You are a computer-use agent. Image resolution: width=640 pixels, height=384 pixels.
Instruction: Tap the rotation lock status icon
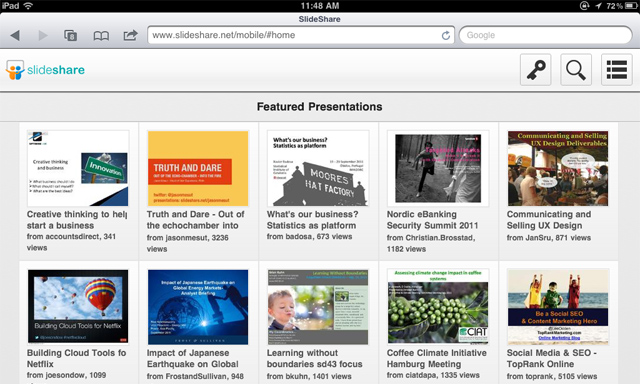tap(584, 6)
